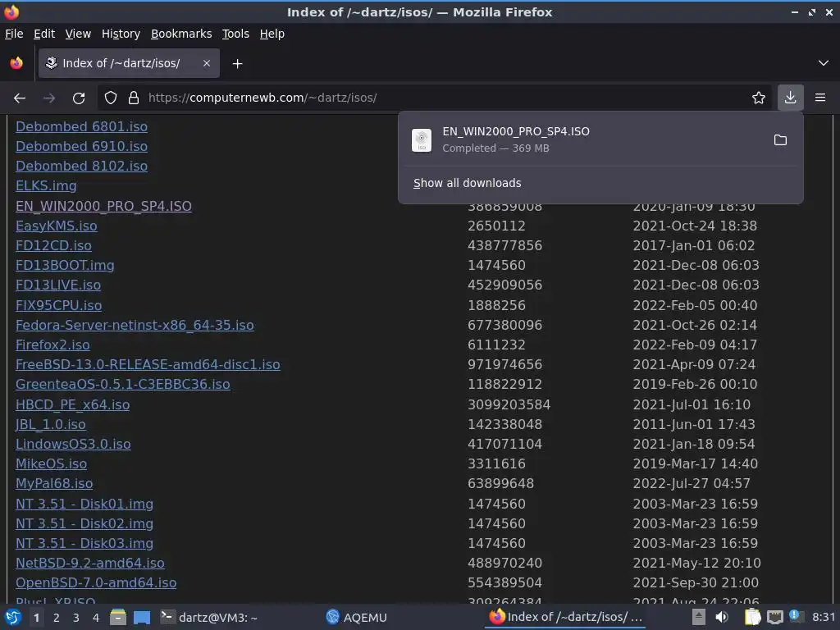Switch to virtual desktop 2
This screenshot has width=840, height=630.
[57, 618]
